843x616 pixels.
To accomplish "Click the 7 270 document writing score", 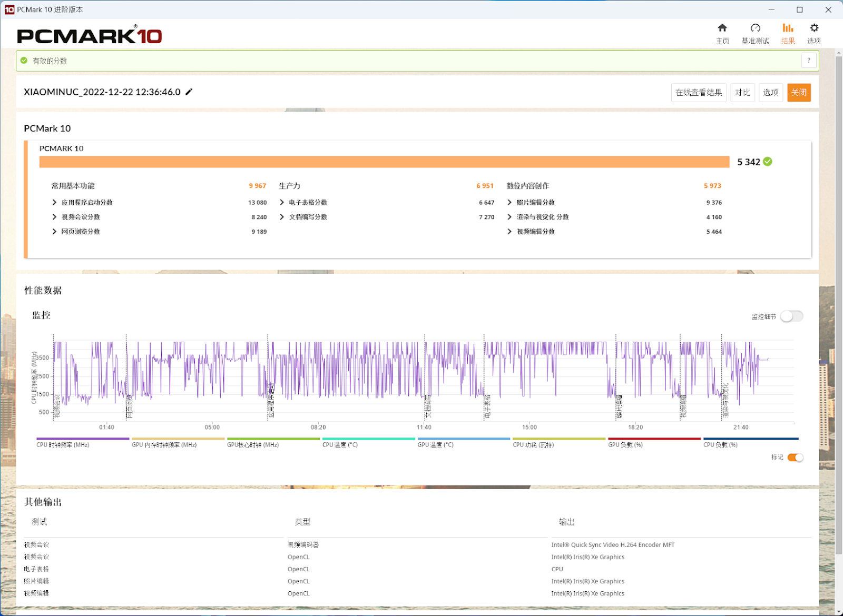I will 486,217.
